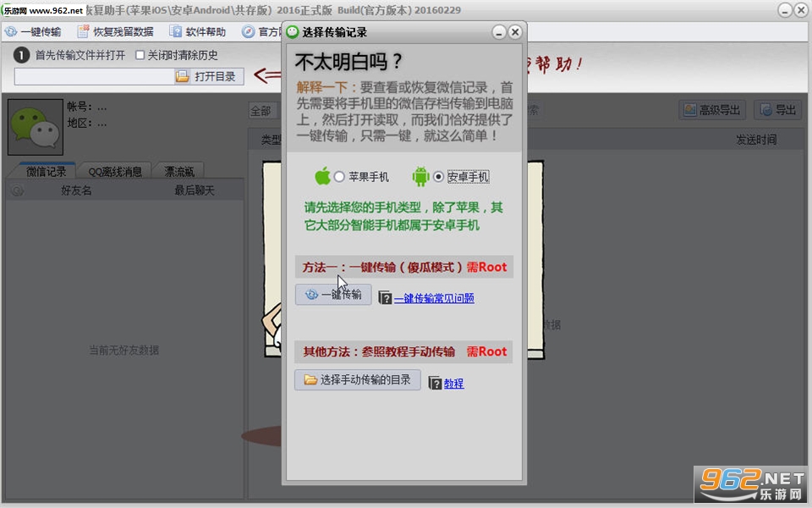Click the 高级导出 button

712,110
